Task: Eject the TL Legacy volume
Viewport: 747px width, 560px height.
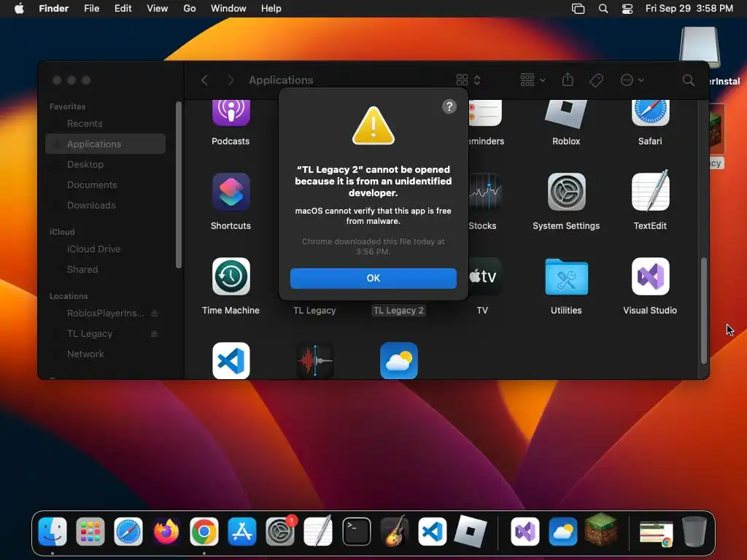Action: [x=155, y=334]
